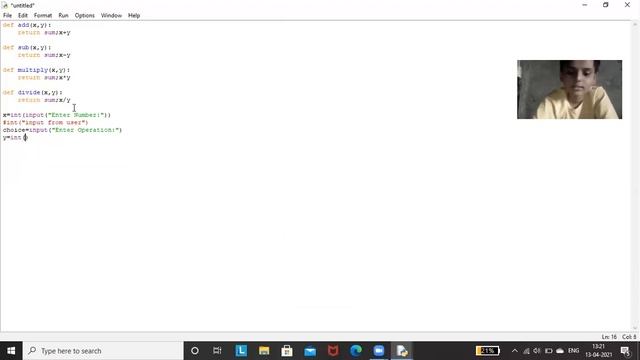Open the Edit menu

pos(23,16)
